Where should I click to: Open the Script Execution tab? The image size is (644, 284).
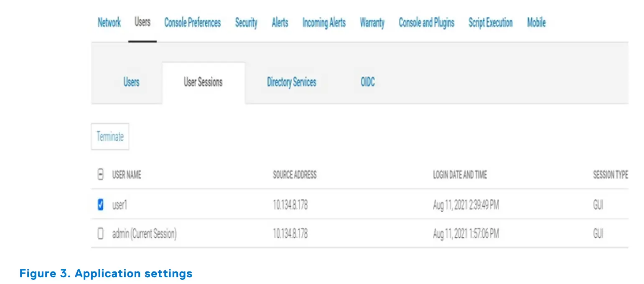point(490,23)
